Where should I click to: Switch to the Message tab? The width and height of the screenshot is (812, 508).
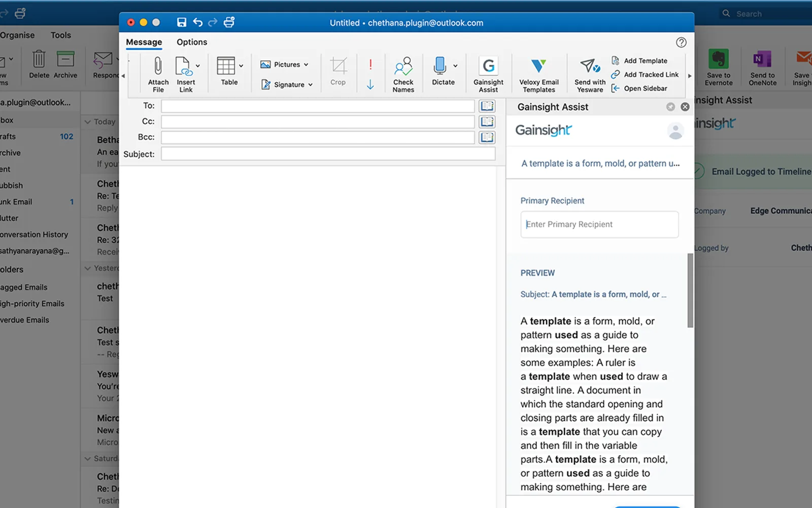pyautogui.click(x=144, y=42)
